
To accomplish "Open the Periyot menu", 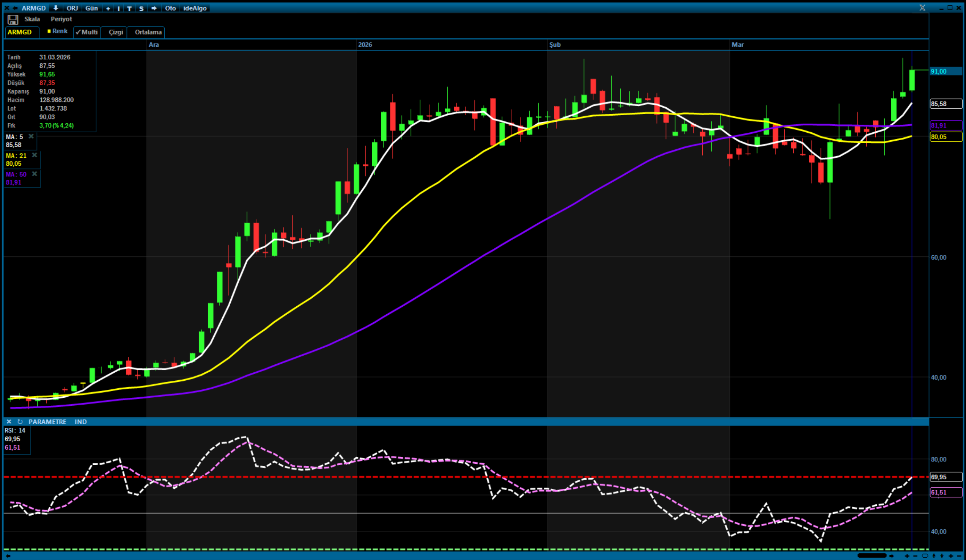I will coord(61,19).
